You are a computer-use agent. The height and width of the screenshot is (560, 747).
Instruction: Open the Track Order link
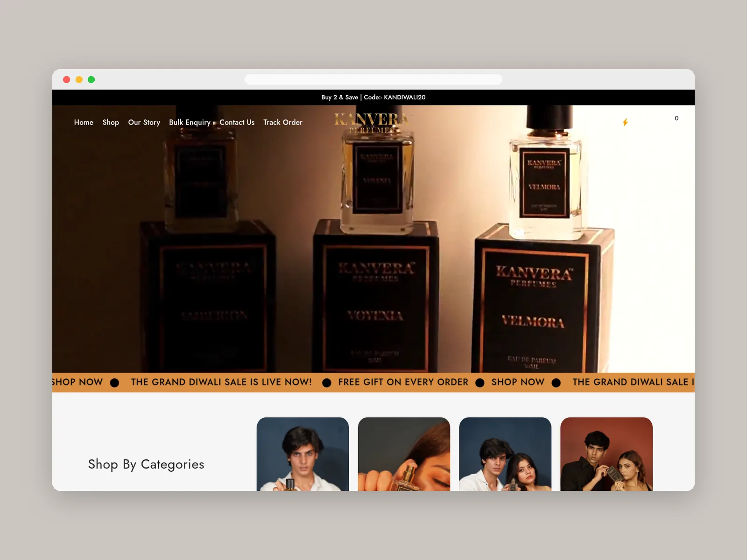pyautogui.click(x=283, y=122)
